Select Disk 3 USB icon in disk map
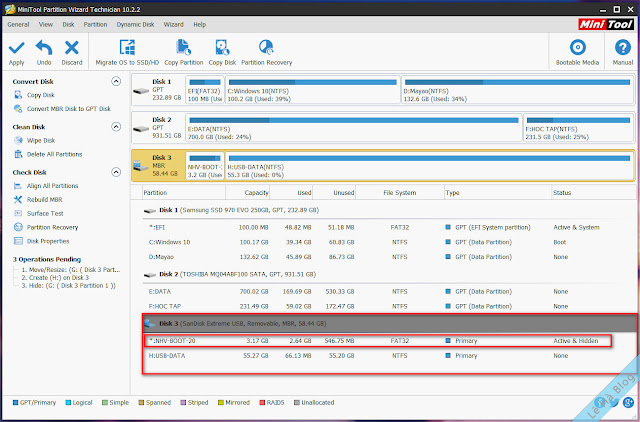This screenshot has height=422, width=640. (x=140, y=166)
